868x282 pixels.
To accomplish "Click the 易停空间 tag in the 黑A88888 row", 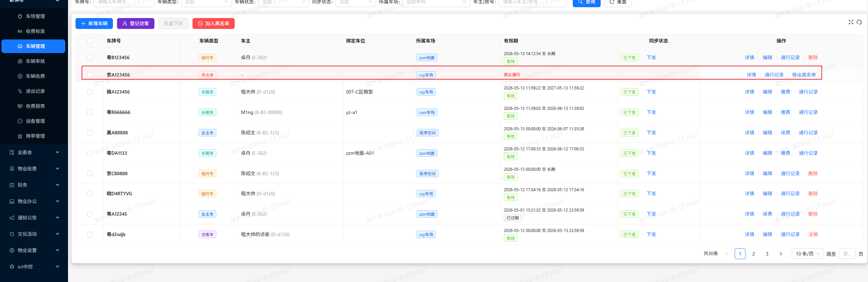I will coord(428,133).
